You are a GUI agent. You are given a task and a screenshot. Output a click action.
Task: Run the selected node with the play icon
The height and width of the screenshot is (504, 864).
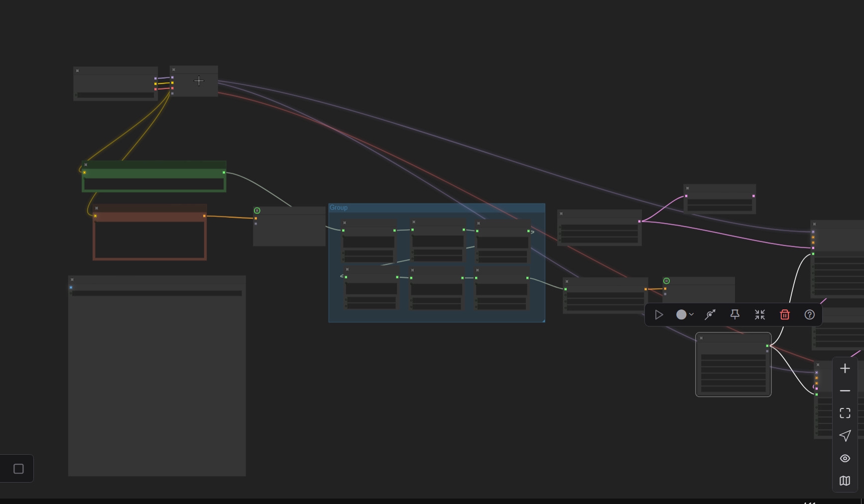coord(659,314)
